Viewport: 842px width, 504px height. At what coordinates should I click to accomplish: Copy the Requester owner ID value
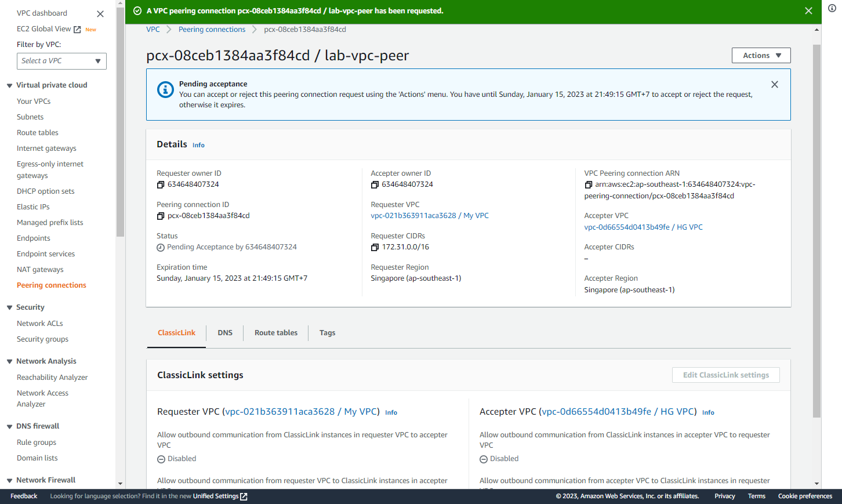(161, 184)
